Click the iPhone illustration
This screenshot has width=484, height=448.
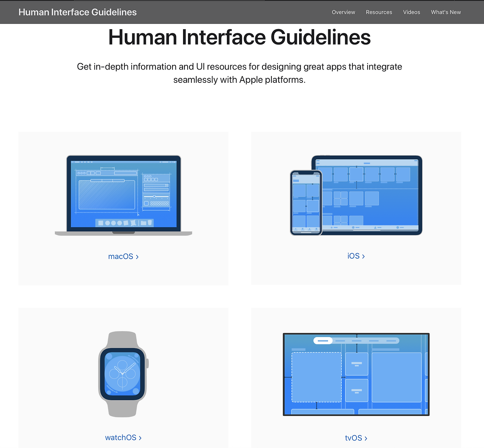pos(306,203)
